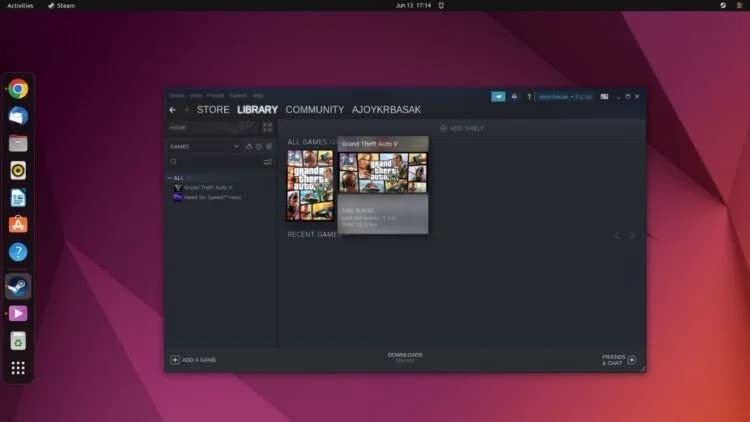
Task: Click the GTA V hover preview image
Action: click(x=383, y=173)
